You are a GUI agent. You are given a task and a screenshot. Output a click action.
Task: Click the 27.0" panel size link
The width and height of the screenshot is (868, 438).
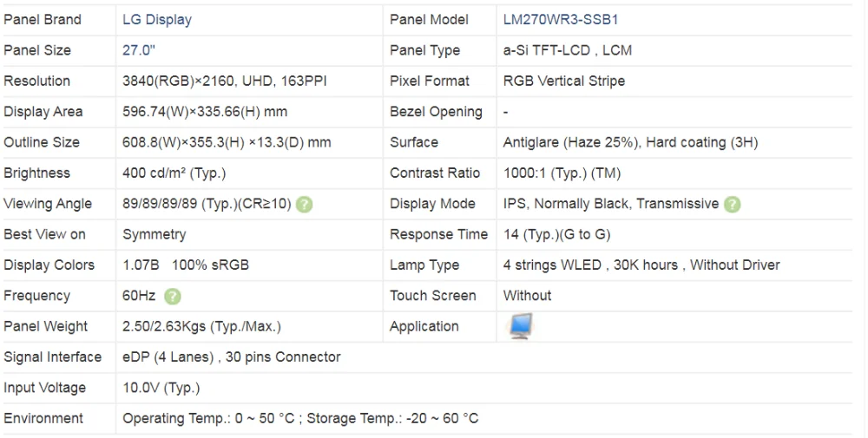[139, 50]
